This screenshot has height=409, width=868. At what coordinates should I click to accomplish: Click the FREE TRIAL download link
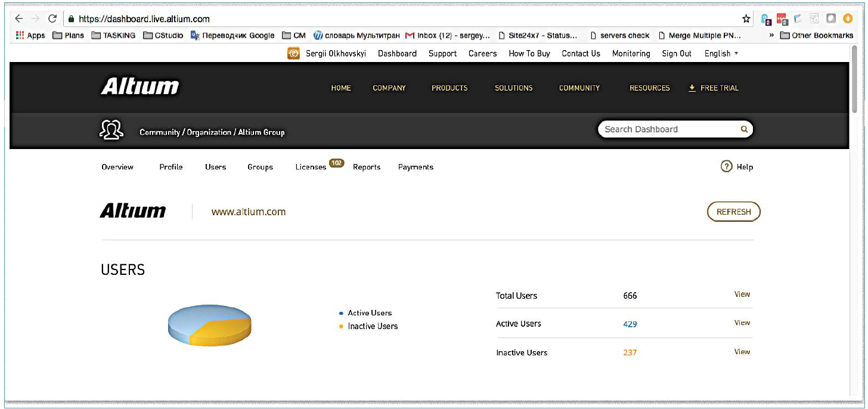point(714,88)
